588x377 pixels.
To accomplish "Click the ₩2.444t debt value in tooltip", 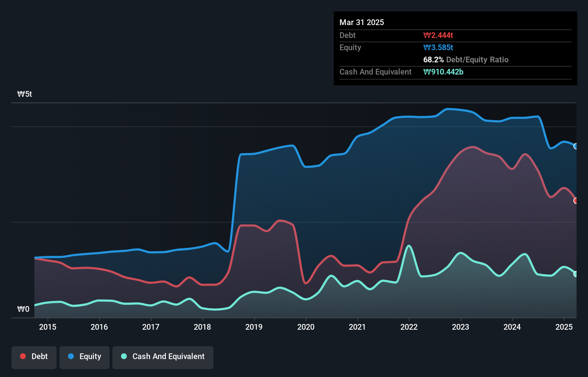I will pyautogui.click(x=438, y=35).
